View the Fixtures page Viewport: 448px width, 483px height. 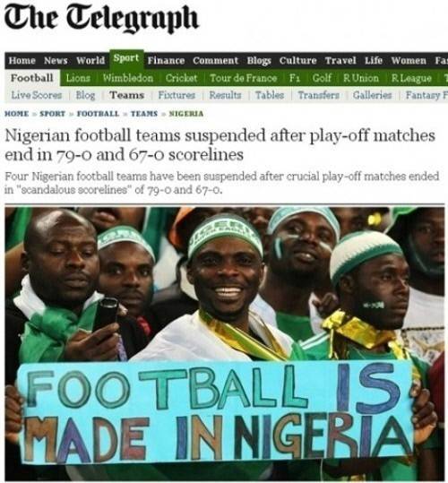(x=177, y=95)
